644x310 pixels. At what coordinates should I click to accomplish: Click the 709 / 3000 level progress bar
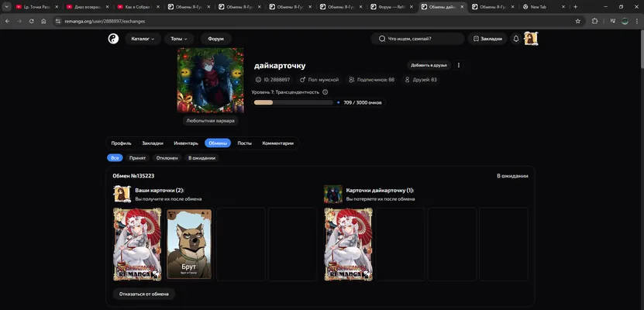293,102
